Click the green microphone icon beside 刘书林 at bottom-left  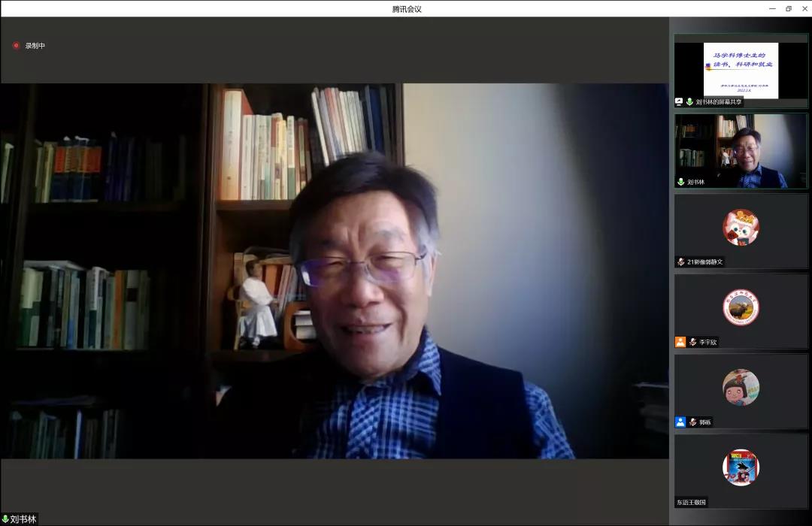5,519
